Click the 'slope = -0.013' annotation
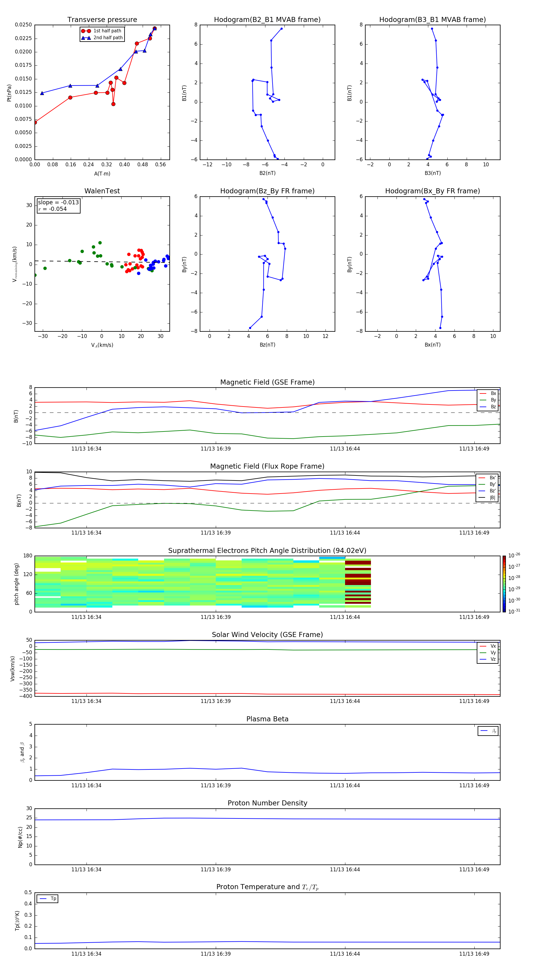 pos(58,203)
